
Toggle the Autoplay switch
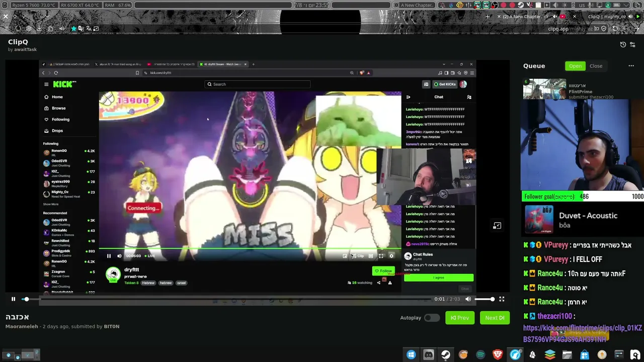click(x=432, y=318)
